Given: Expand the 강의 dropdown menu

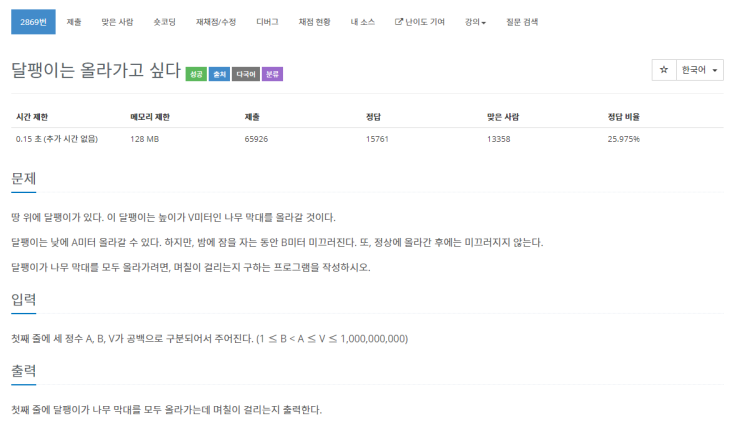Looking at the screenshot, I should (475, 22).
